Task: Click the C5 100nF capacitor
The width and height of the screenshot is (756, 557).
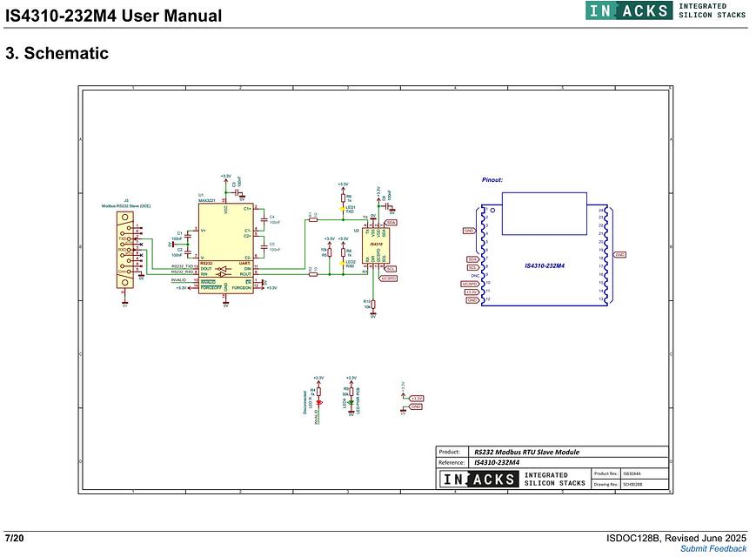Action: click(264, 247)
